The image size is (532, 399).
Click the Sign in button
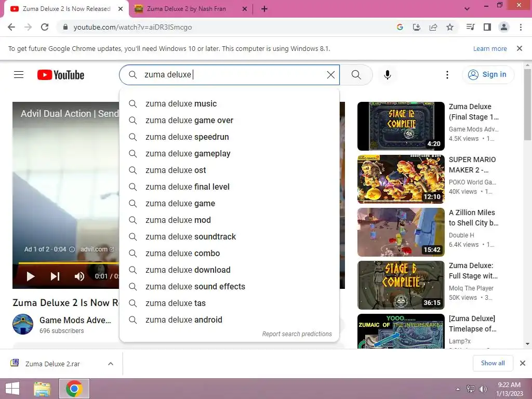pos(488,75)
